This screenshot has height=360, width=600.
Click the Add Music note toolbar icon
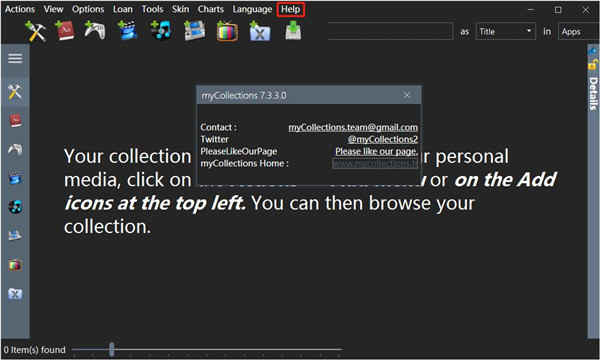click(161, 31)
